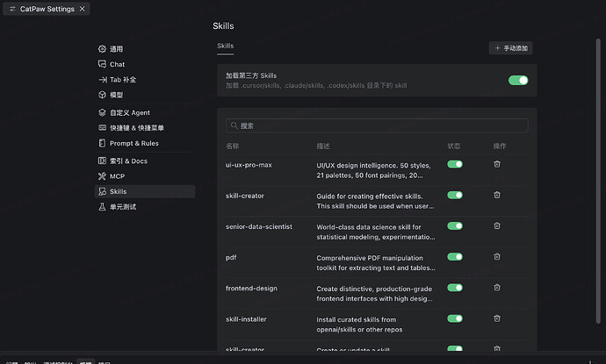Click the 描述 column header
606x364 pixels.
[x=323, y=146]
